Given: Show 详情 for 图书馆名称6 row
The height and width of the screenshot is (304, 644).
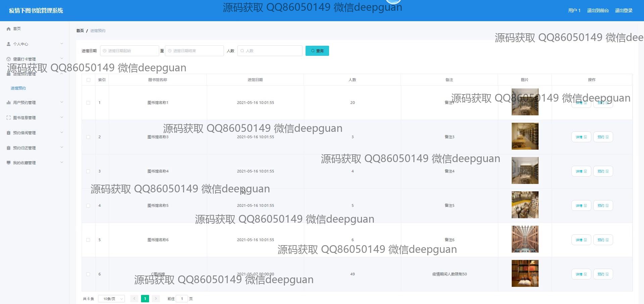Looking at the screenshot, I should point(581,240).
